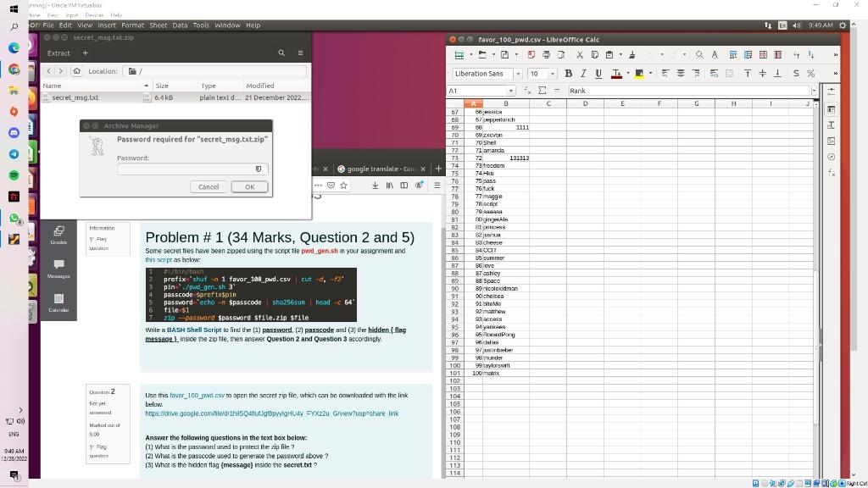Click the Copy icon in Calc toolbar

point(594,55)
